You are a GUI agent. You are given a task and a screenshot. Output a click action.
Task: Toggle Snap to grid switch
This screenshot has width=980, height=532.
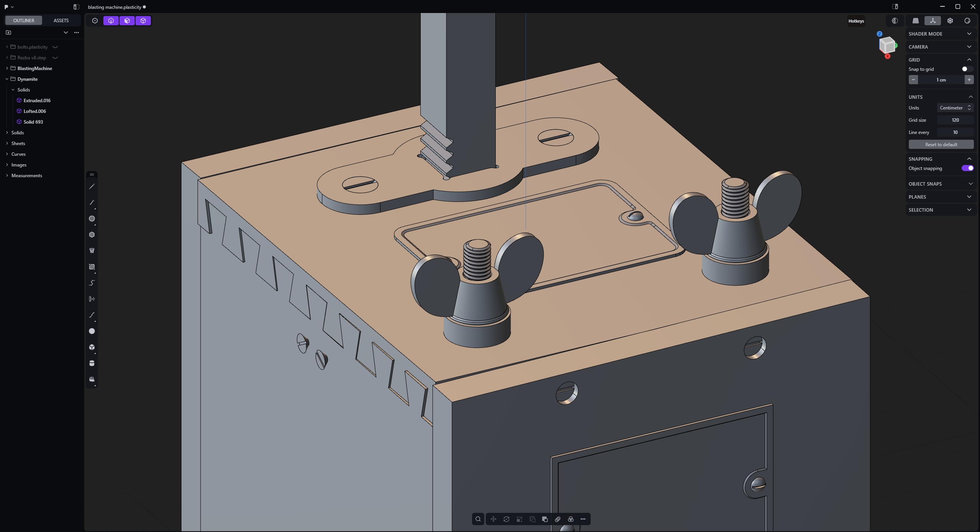click(967, 69)
